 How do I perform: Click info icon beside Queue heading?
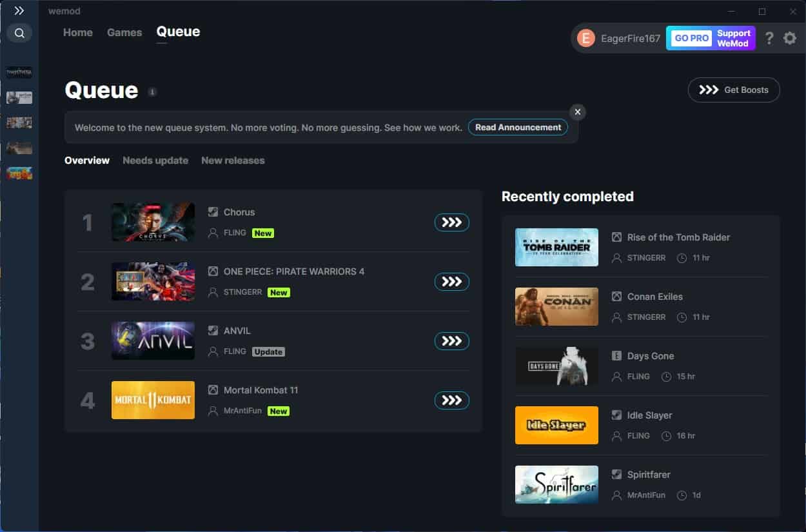click(x=152, y=92)
